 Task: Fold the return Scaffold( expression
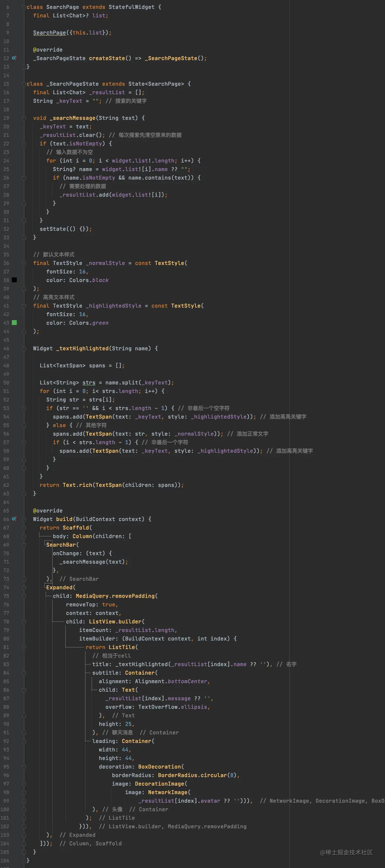(x=24, y=528)
